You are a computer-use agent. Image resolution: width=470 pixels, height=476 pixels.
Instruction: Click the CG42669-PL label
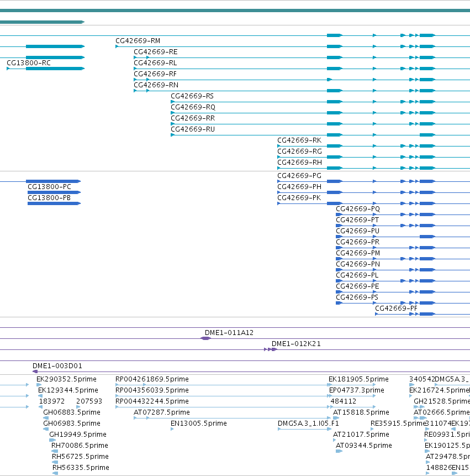357,275
